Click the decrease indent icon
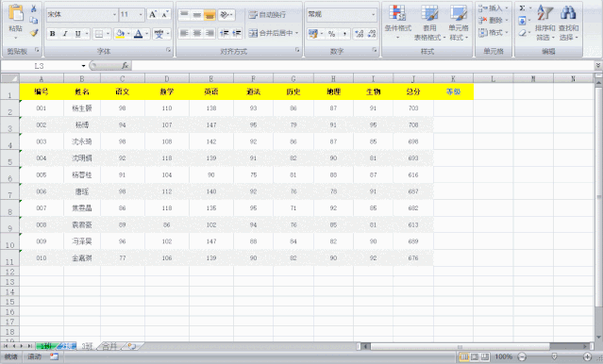 tap(225, 33)
